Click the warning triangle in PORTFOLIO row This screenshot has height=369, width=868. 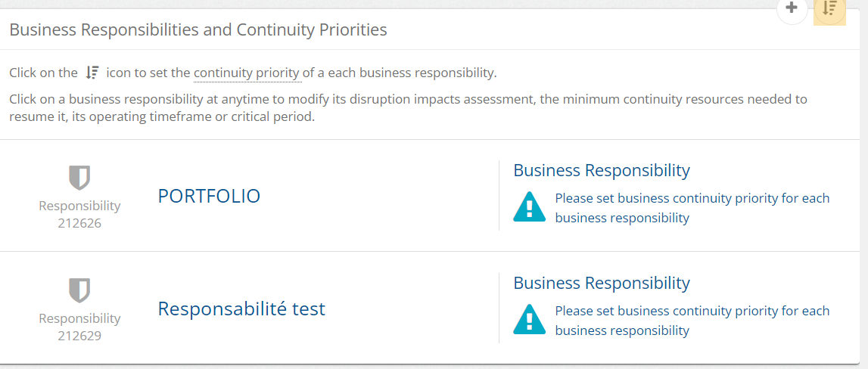(x=529, y=207)
